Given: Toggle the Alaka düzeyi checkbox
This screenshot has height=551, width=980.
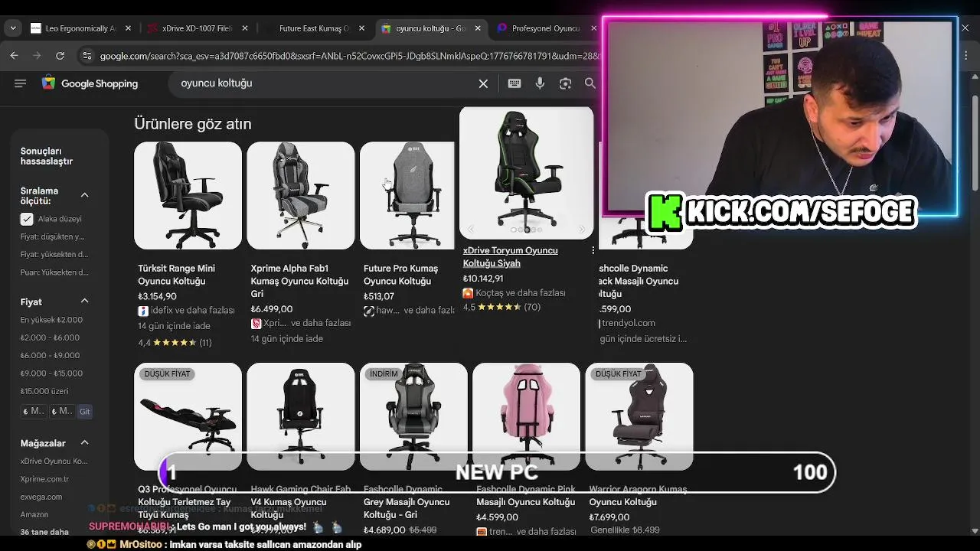Looking at the screenshot, I should 27,219.
